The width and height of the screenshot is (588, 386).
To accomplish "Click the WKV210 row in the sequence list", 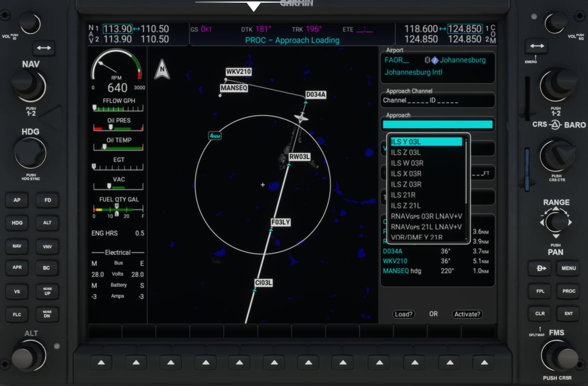I will pyautogui.click(x=436, y=261).
